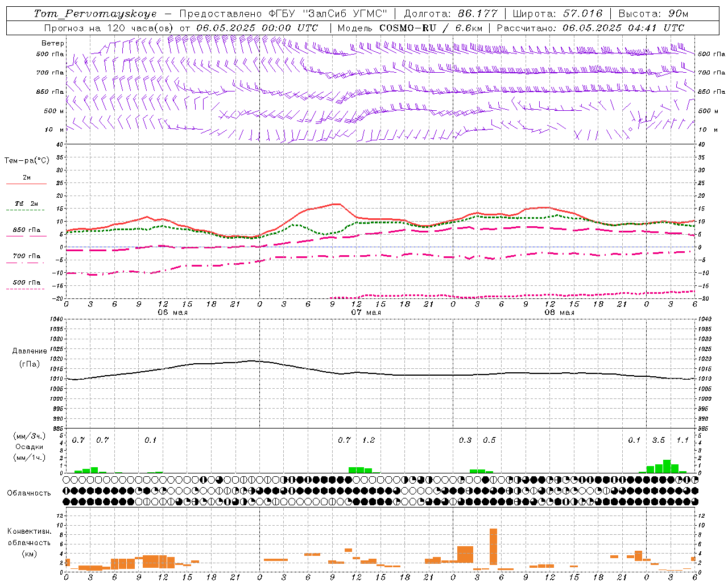
Task: Click the '06 мая' date label
Action: click(x=173, y=313)
